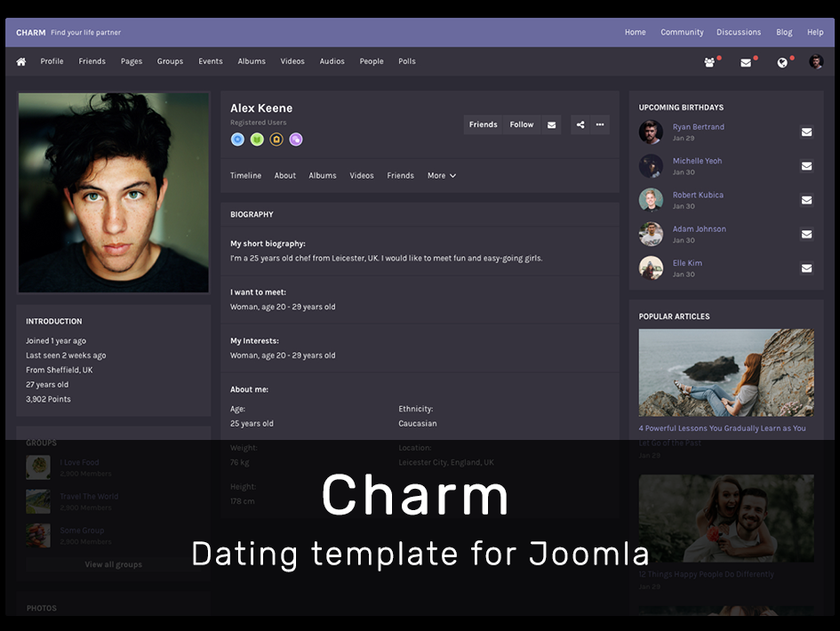Image resolution: width=840 pixels, height=631 pixels.
Task: Open the Groups menu in the navigation
Action: click(170, 61)
